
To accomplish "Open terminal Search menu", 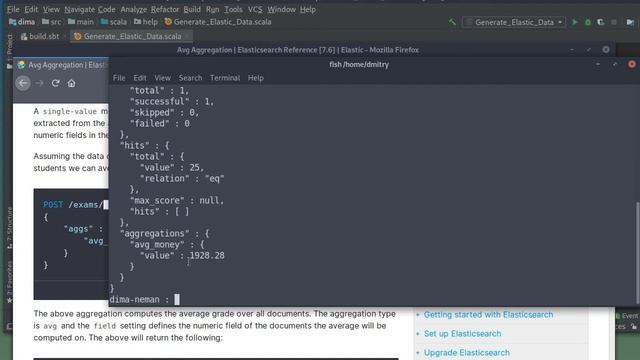I will click(x=190, y=78).
